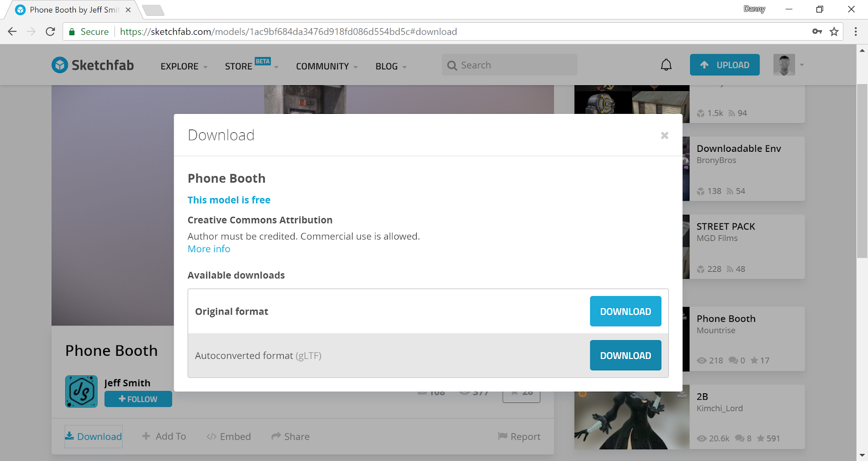Click Add To below the model
The height and width of the screenshot is (461, 868).
point(164,437)
